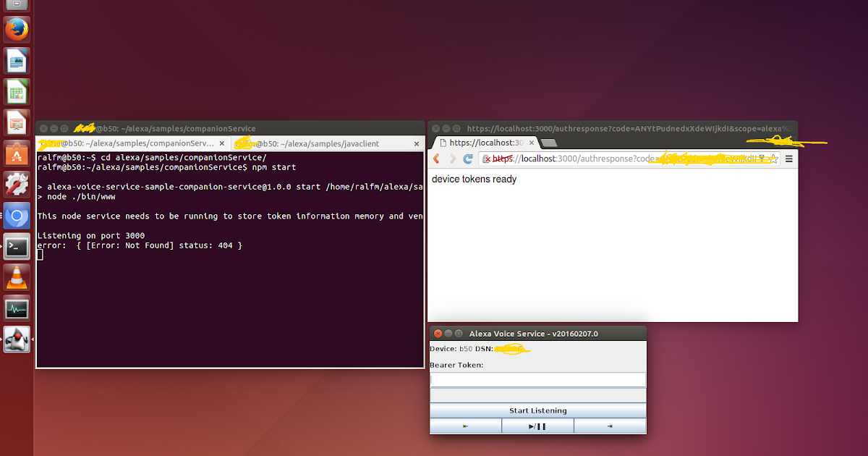Viewport: 868px width, 456px height.
Task: Go forward in the browser
Action: coord(452,159)
